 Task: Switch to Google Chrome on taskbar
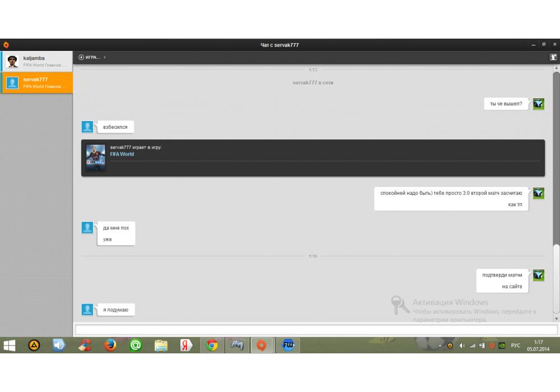pyautogui.click(x=212, y=345)
